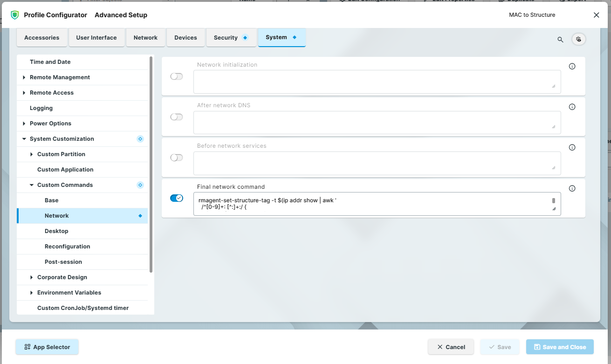
Task: Open the App Selector
Action: coord(47,347)
